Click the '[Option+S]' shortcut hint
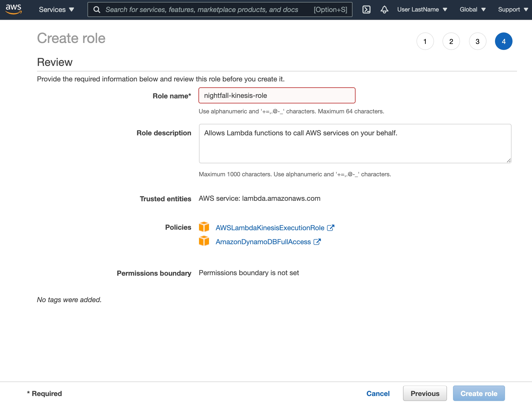The height and width of the screenshot is (404, 532). pyautogui.click(x=330, y=9)
